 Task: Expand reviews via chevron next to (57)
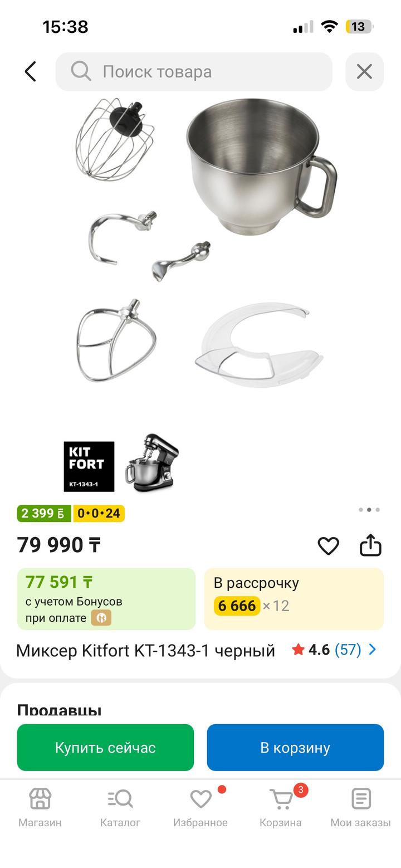[373, 650]
